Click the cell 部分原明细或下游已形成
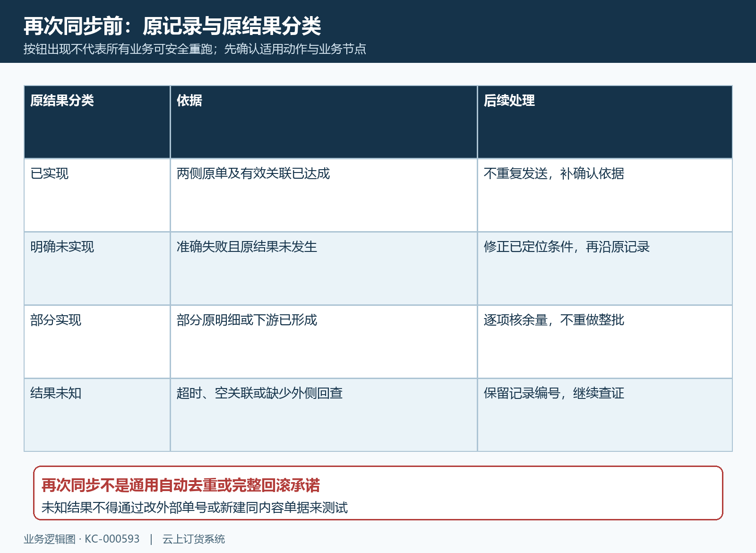 324,342
